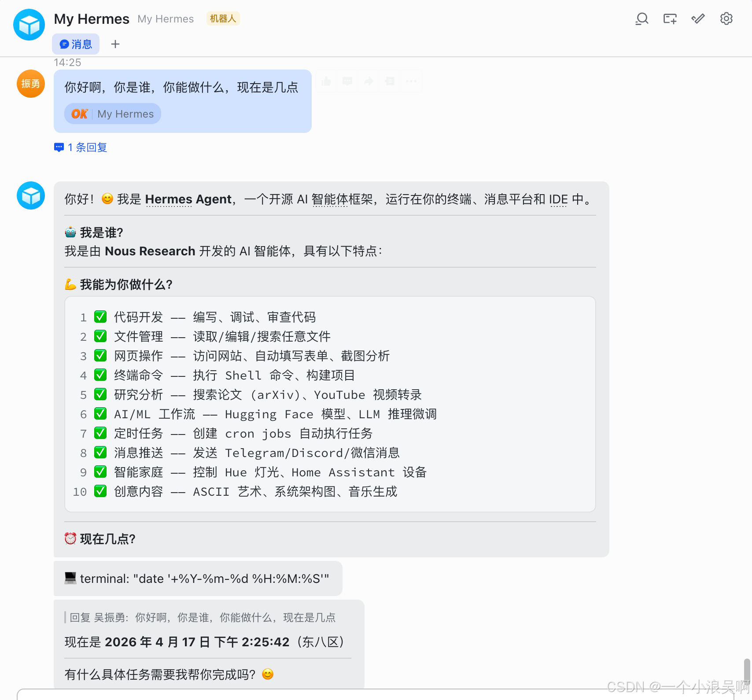Click code line 3 网页操作

pos(252,356)
